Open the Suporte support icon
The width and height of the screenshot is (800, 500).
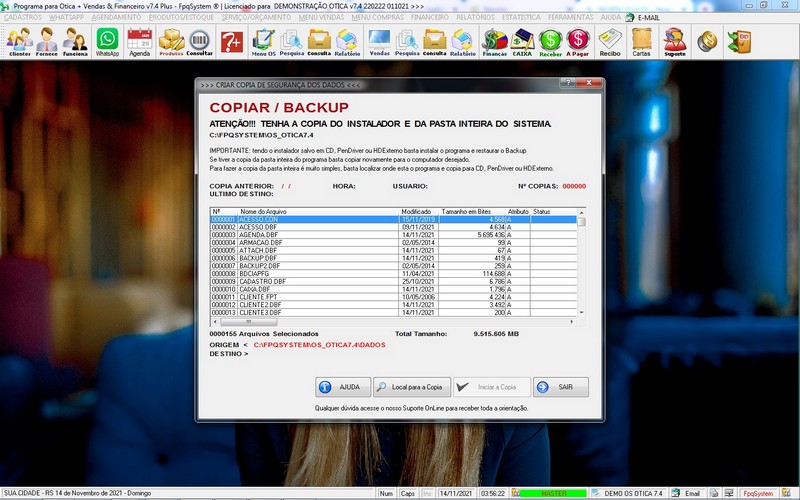[674, 42]
